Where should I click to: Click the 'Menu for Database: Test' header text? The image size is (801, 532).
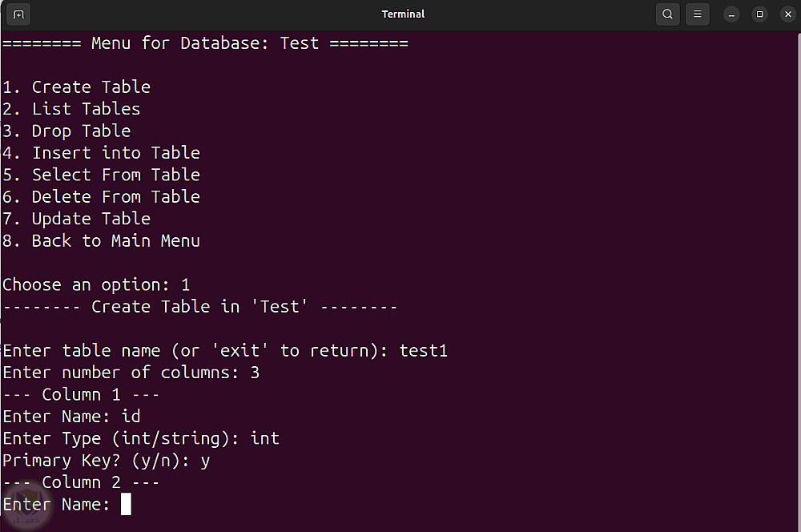[205, 43]
